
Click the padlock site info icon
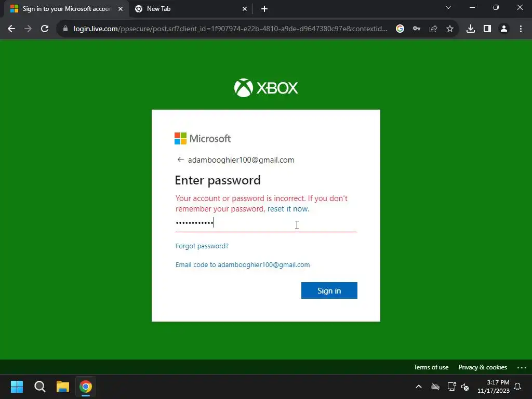65,29
